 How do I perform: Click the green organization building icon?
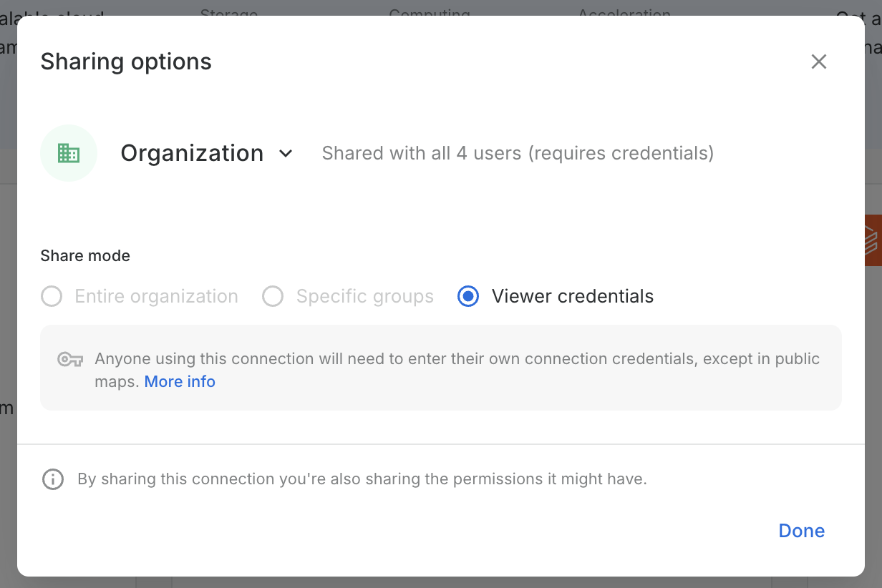coord(69,153)
